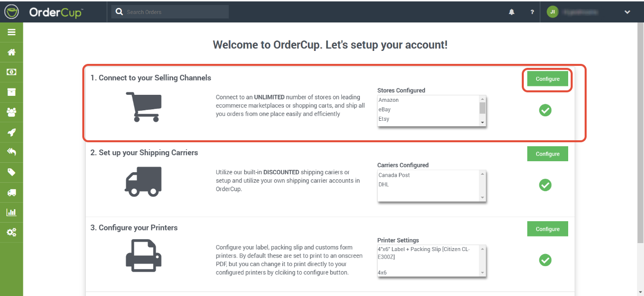This screenshot has width=644, height=296.
Task: Open the notifications bell icon
Action: tap(511, 12)
